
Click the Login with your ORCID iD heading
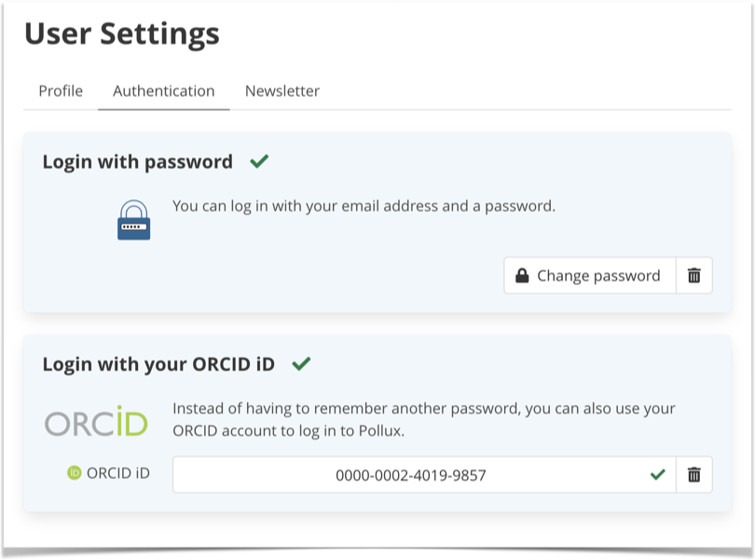click(158, 364)
